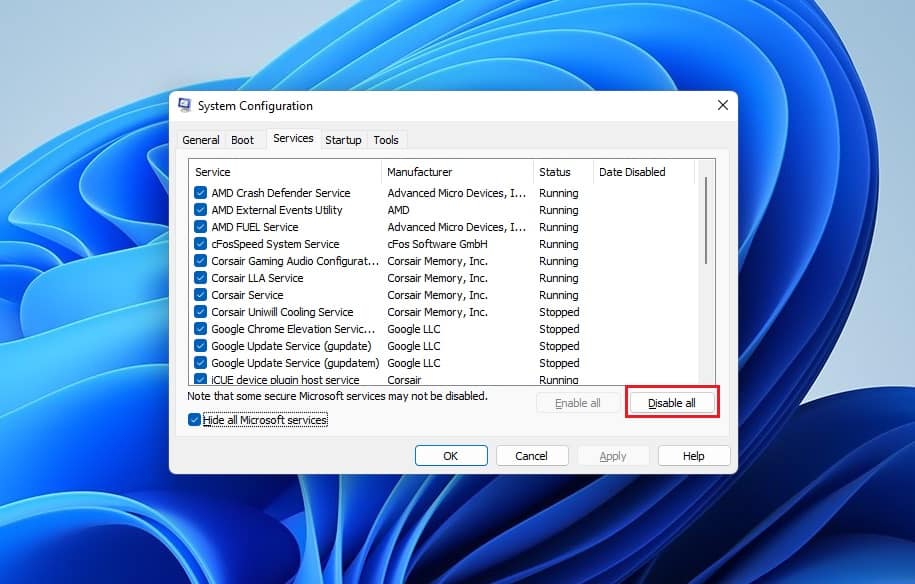
Task: Select the AMD External Events Utility row
Action: pyautogui.click(x=277, y=209)
